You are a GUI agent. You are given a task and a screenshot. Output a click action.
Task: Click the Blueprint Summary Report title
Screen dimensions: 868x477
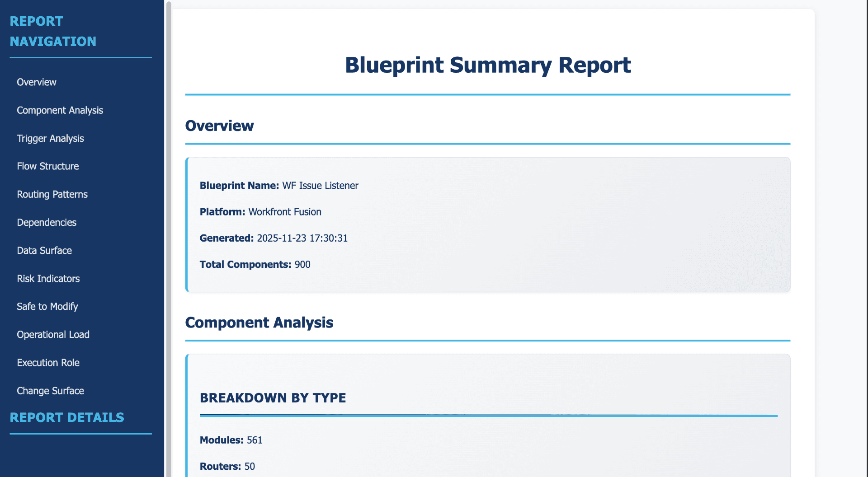pos(487,65)
